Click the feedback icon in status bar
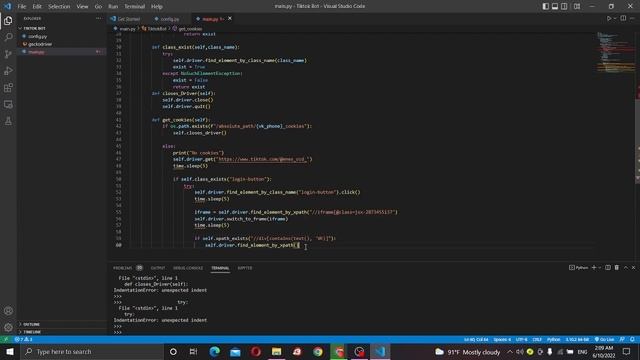Image resolution: width=640 pixels, height=360 pixels. [622, 339]
